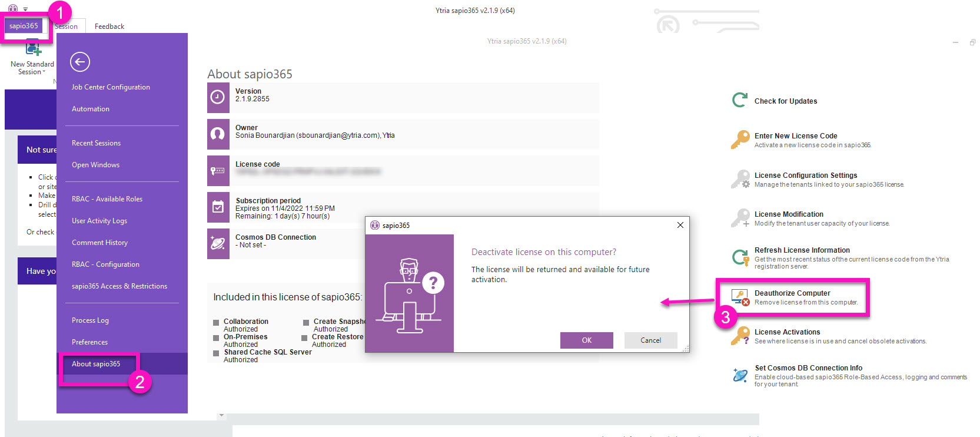Open License Configuration Settings

pyautogui.click(x=806, y=175)
